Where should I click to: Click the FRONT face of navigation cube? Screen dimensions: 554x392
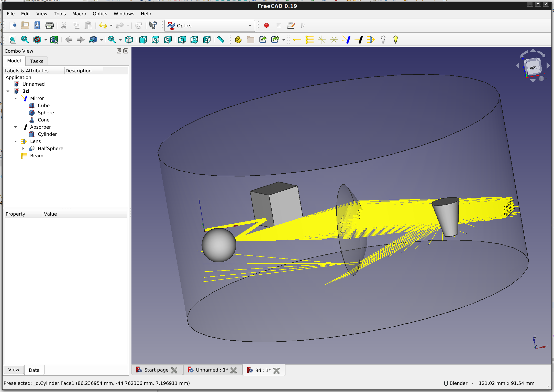pos(533,67)
